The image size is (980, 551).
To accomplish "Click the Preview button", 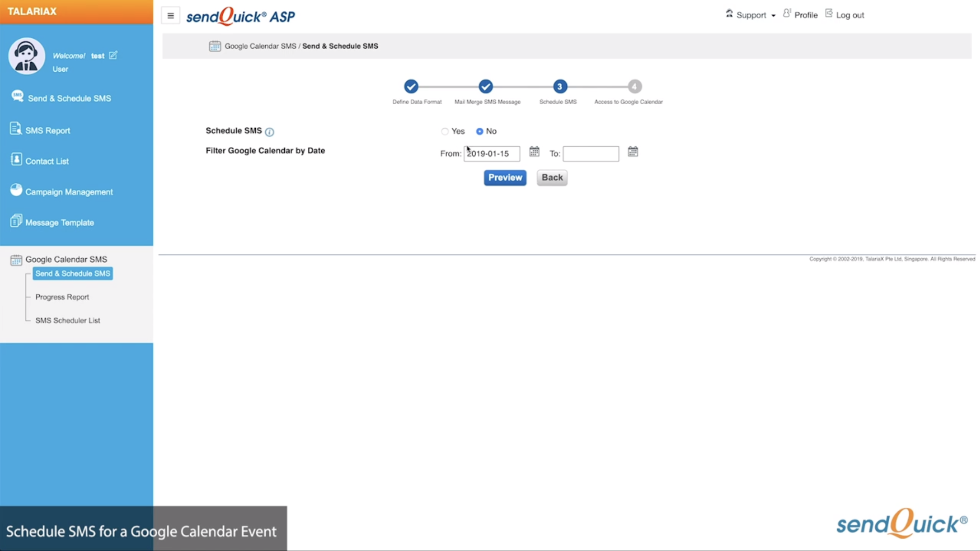I will (x=505, y=177).
